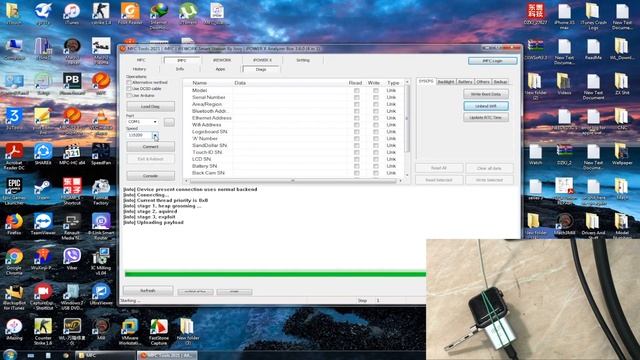Click the Write Boot Data button
The image size is (640, 360).
[486, 94]
